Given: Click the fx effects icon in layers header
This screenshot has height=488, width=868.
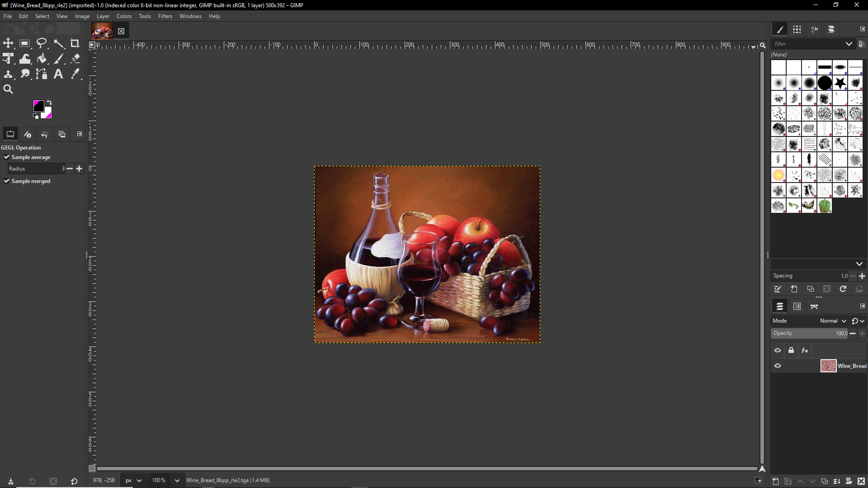Looking at the screenshot, I should click(x=805, y=350).
